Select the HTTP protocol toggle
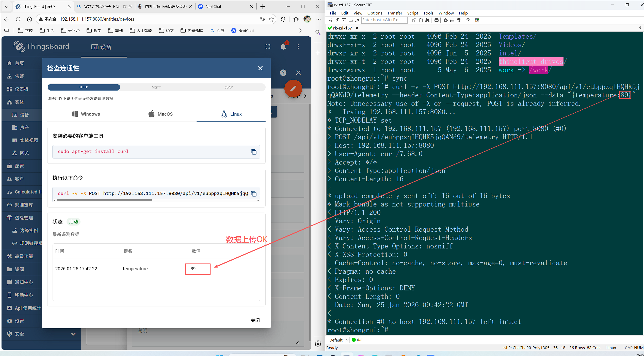The height and width of the screenshot is (356, 644). pyautogui.click(x=84, y=87)
